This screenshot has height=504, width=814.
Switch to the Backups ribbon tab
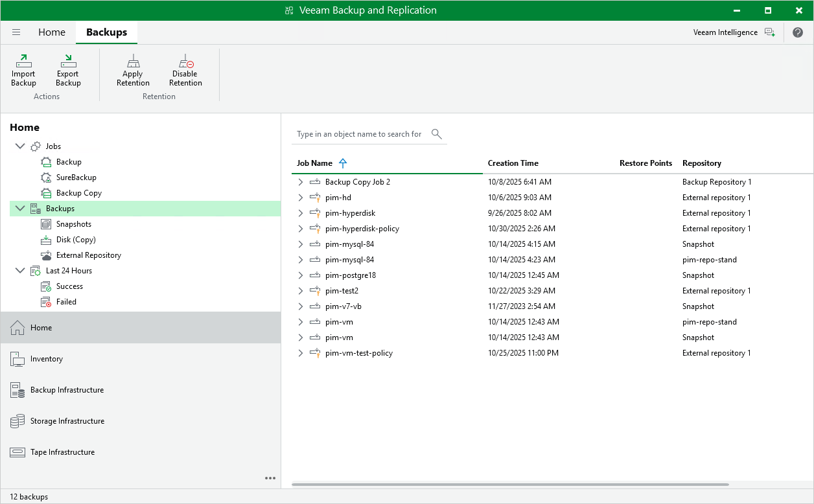(x=106, y=32)
